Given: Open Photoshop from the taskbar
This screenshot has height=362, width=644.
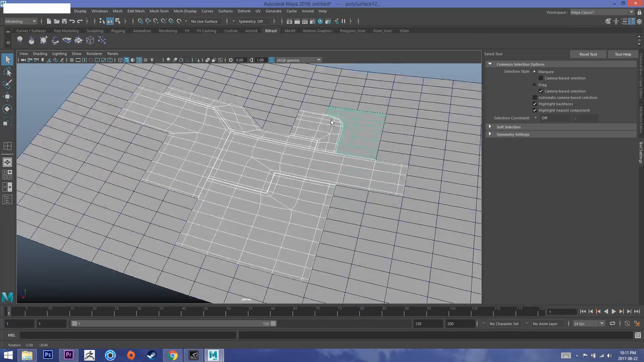Looking at the screenshot, I should [48, 355].
